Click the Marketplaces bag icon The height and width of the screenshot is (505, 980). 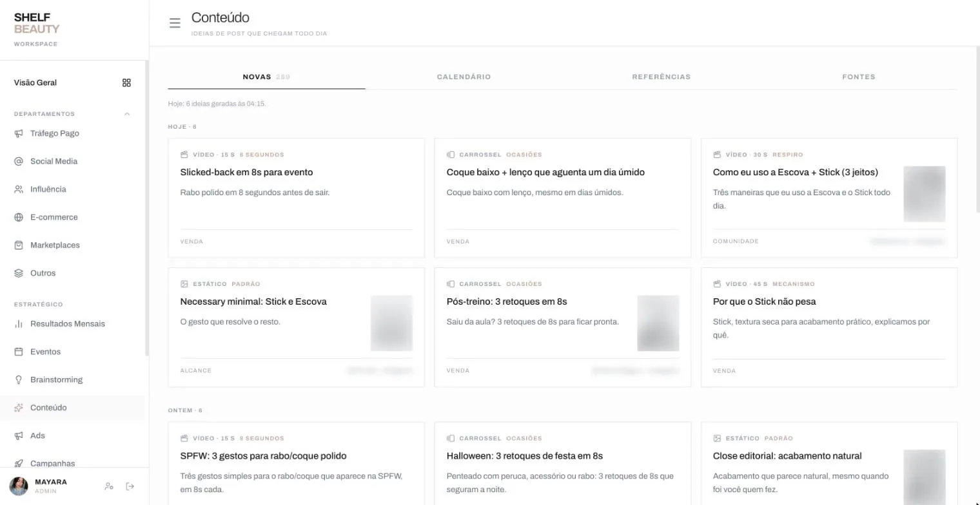point(19,245)
